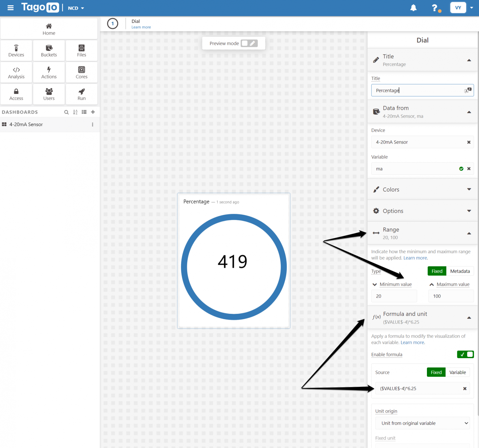This screenshot has height=448, width=479.
Task: Click Learn more under Dial heading
Action: pyautogui.click(x=141, y=27)
